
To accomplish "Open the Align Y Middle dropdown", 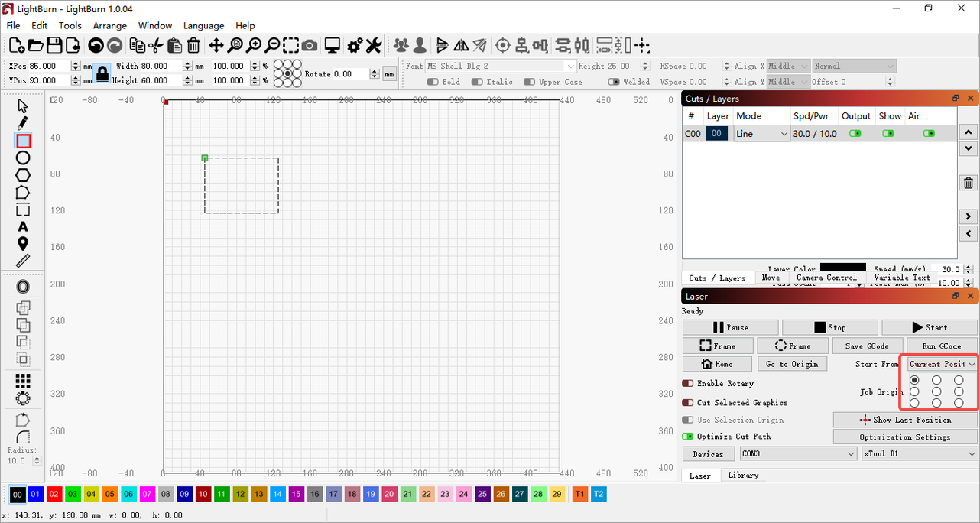I will click(788, 82).
